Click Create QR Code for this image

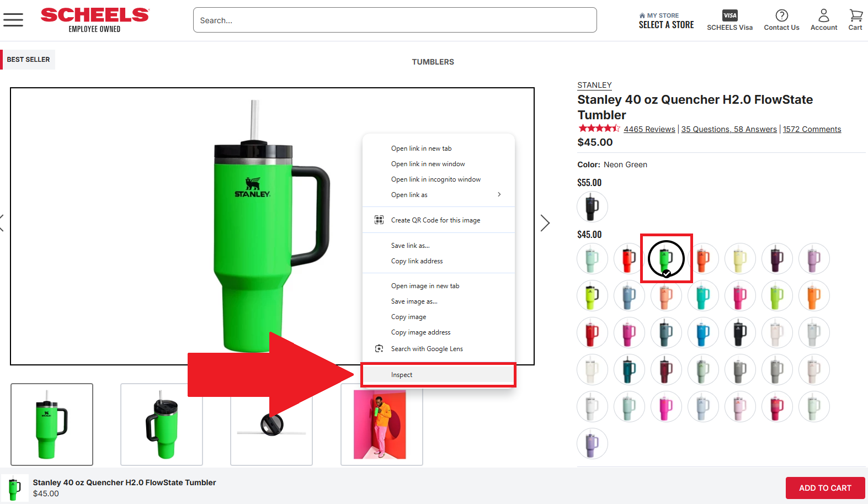click(x=435, y=220)
